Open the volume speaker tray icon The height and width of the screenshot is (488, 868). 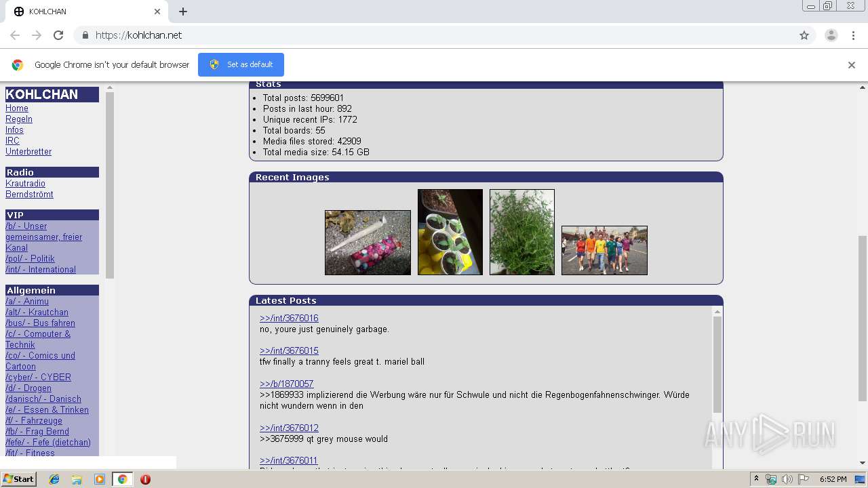(x=787, y=479)
